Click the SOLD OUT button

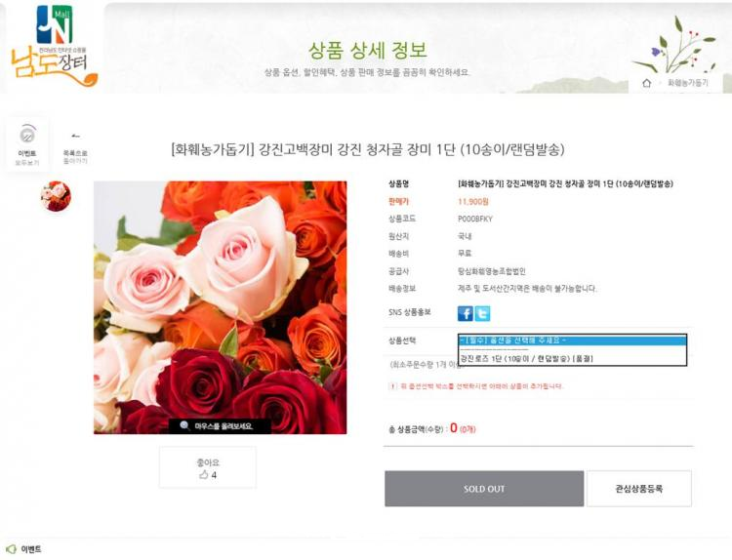483,489
